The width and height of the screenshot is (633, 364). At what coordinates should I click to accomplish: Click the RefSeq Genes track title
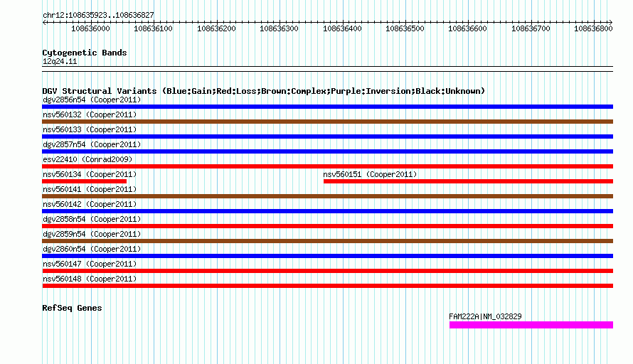pyautogui.click(x=72, y=308)
